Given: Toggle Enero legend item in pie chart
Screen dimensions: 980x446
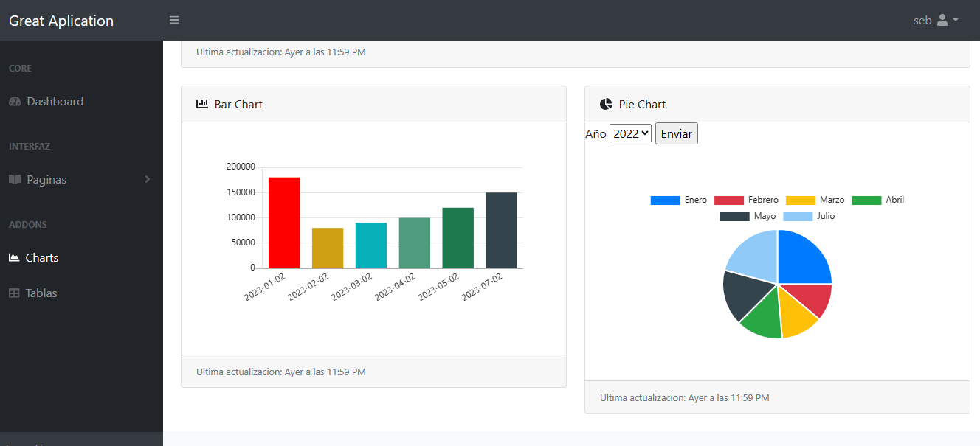Looking at the screenshot, I should pyautogui.click(x=678, y=201).
